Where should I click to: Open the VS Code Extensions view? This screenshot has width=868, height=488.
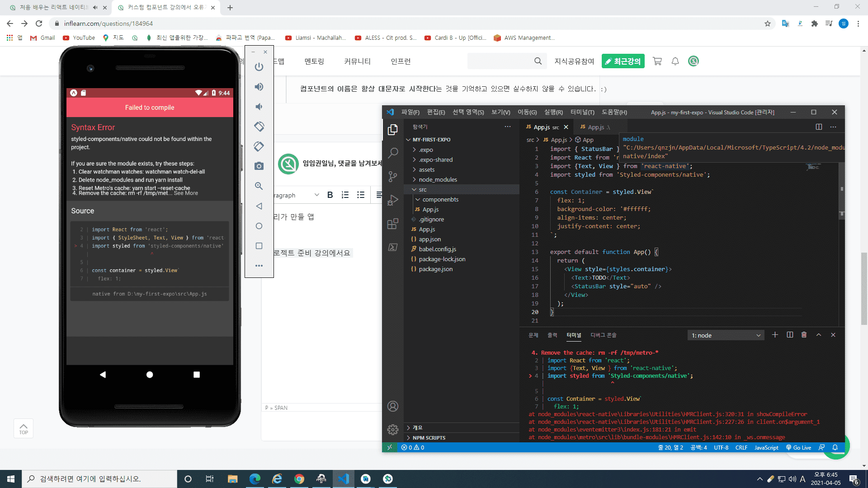(392, 224)
